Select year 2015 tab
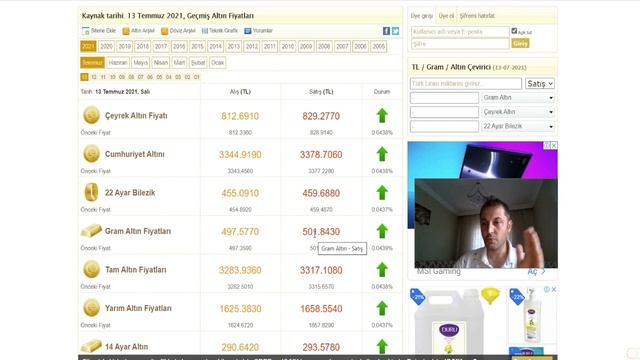640x360 pixels. (197, 46)
